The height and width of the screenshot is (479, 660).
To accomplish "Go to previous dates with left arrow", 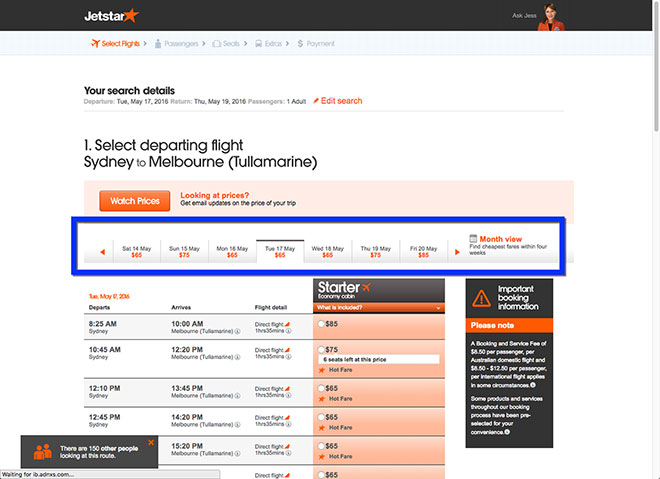I will coord(102,252).
